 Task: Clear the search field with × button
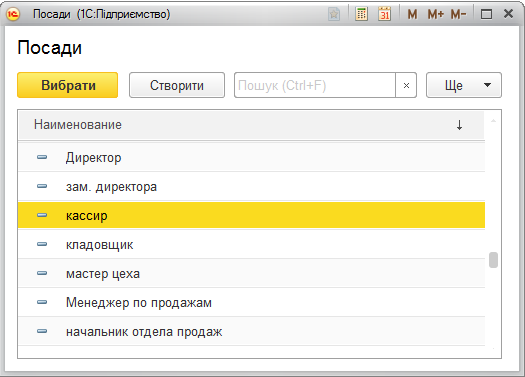pos(406,85)
